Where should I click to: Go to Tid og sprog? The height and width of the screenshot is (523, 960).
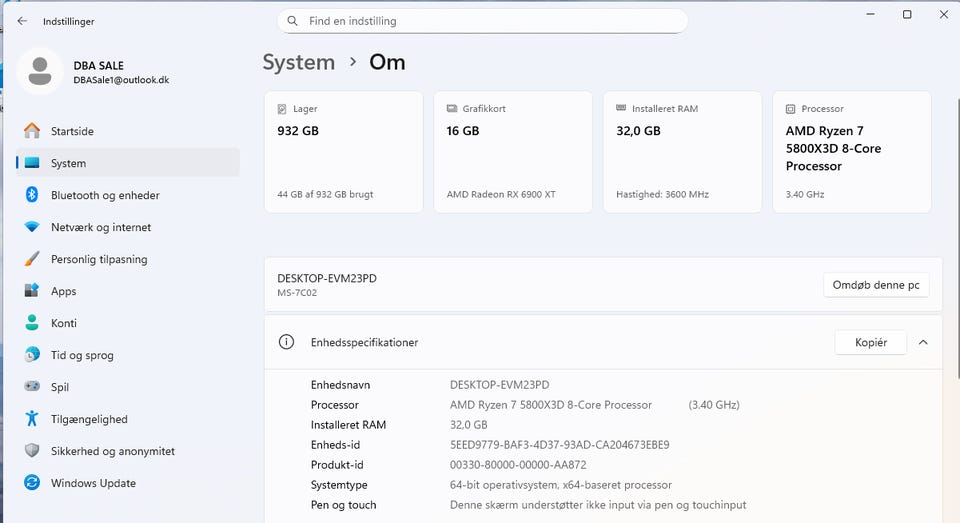click(82, 355)
